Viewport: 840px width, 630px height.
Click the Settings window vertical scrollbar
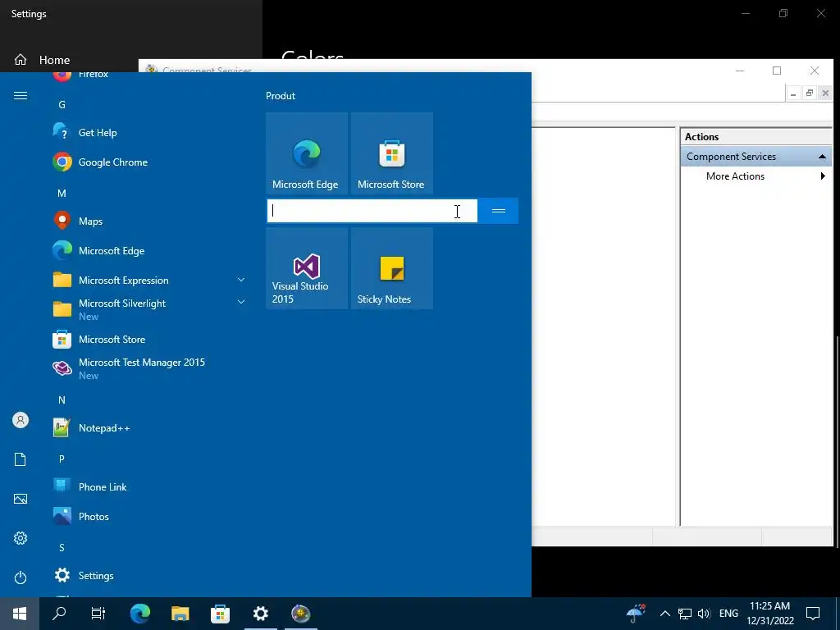(x=838, y=441)
